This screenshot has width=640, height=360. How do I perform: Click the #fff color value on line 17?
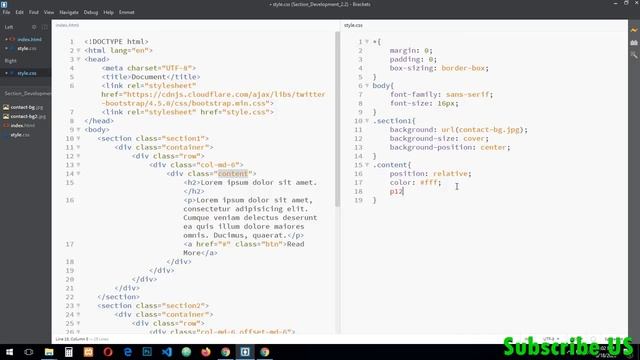coord(428,182)
